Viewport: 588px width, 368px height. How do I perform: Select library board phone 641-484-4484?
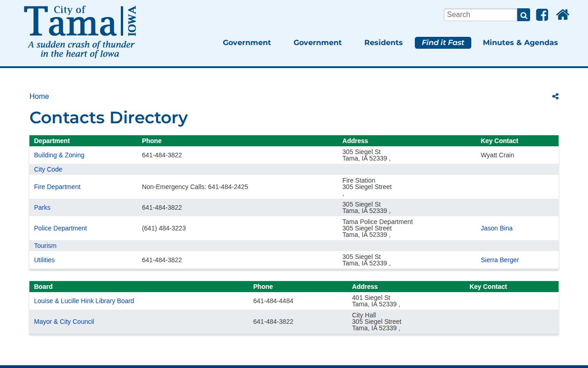pyautogui.click(x=273, y=301)
